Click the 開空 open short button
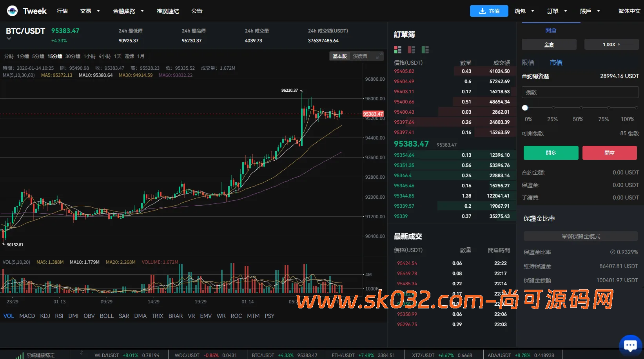The image size is (644, 359). 610,153
